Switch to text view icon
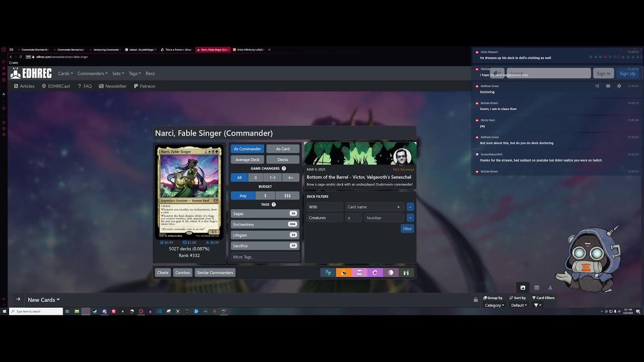 (550, 288)
